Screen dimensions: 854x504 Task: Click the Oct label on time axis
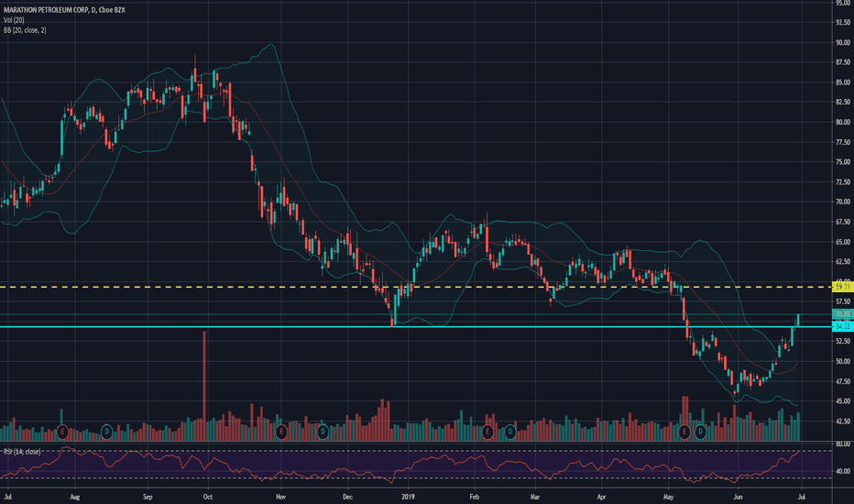click(207, 497)
